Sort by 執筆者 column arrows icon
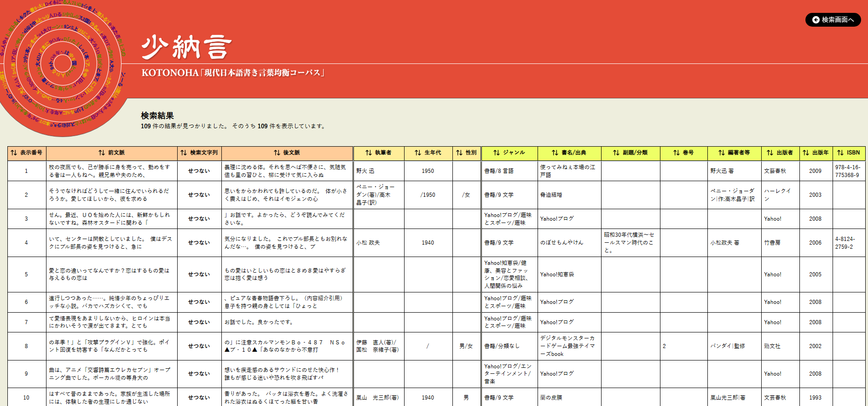 (369, 153)
